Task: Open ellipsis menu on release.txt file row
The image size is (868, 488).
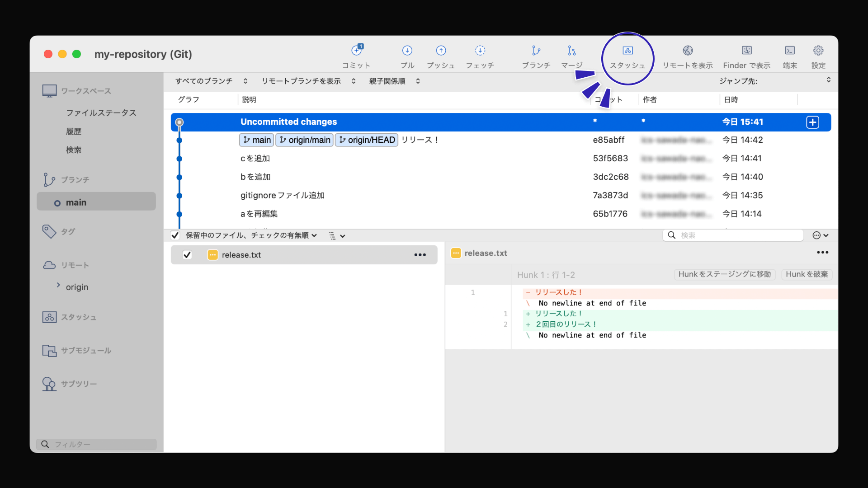Action: pyautogui.click(x=420, y=255)
